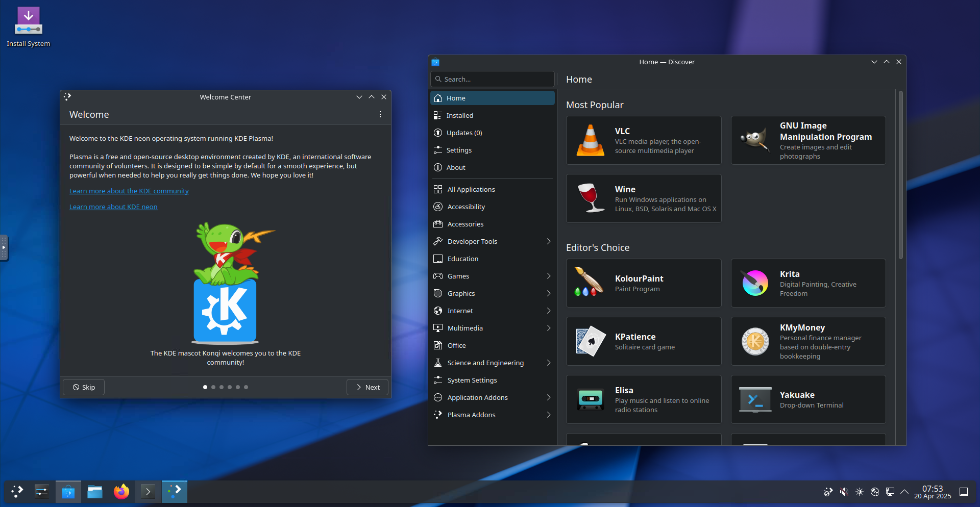Select Home in Discover sidebar
The width and height of the screenshot is (980, 507).
coord(493,98)
